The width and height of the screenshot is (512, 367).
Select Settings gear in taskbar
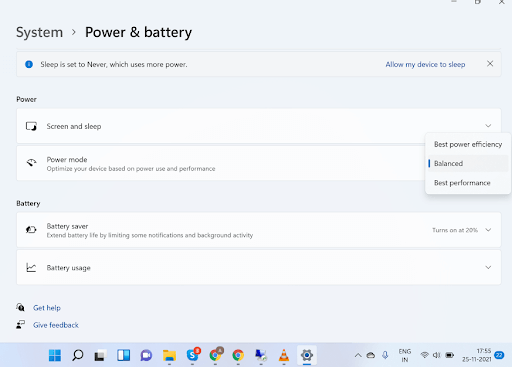click(307, 355)
